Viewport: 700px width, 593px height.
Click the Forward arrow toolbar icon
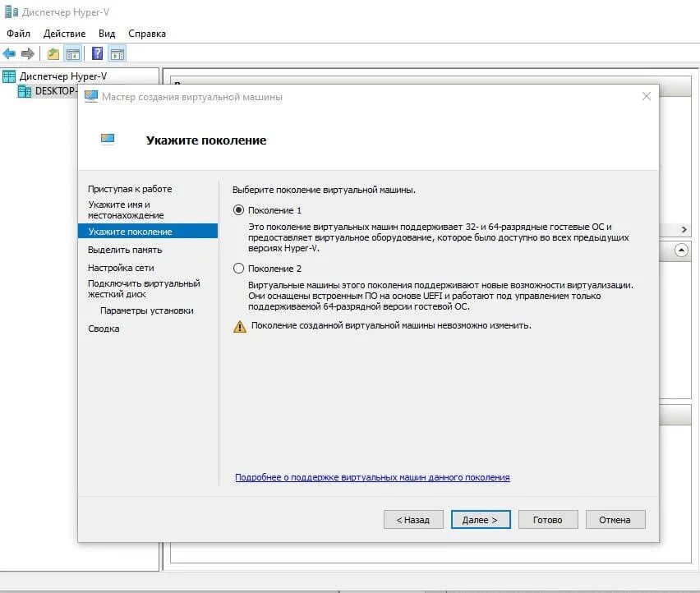28,54
